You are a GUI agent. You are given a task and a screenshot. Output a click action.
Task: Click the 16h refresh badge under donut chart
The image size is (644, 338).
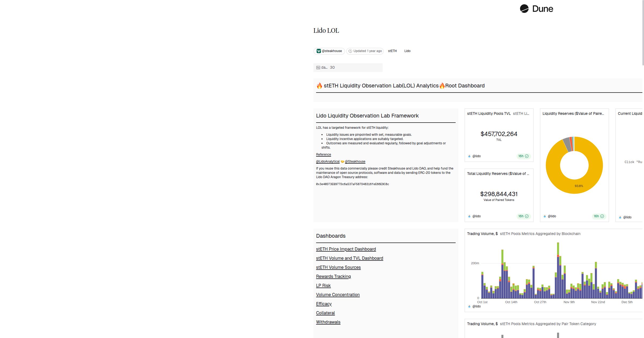pos(598,216)
